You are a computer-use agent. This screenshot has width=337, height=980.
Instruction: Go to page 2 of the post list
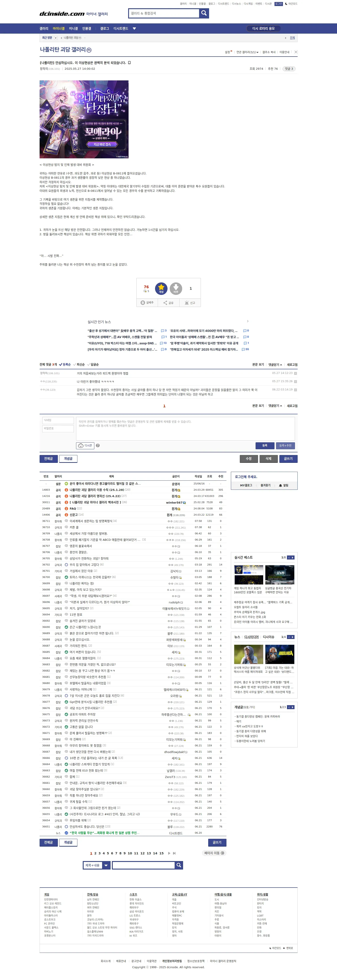coord(95,853)
